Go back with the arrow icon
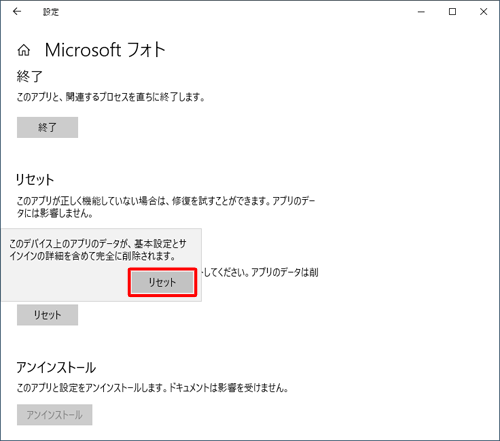This screenshot has height=441, width=500. (17, 12)
